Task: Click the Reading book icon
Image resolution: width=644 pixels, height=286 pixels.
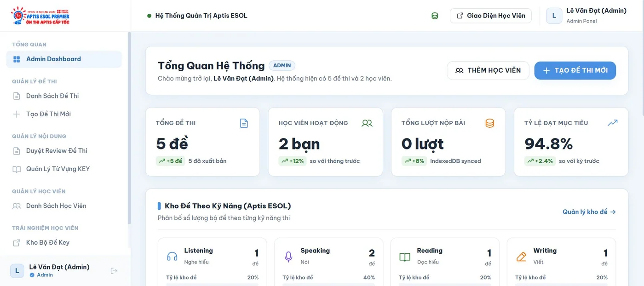Action: point(405,257)
